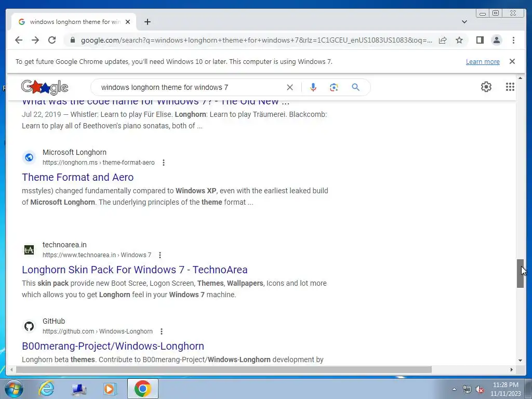Click the horizontal scroll right arrow
Image resolution: width=532 pixels, height=399 pixels.
(512, 369)
